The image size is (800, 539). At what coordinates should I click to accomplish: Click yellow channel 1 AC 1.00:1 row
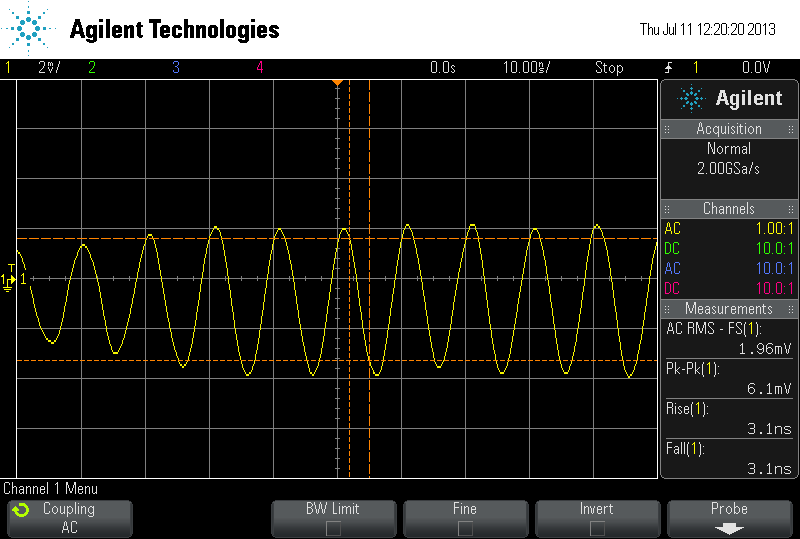coord(729,228)
